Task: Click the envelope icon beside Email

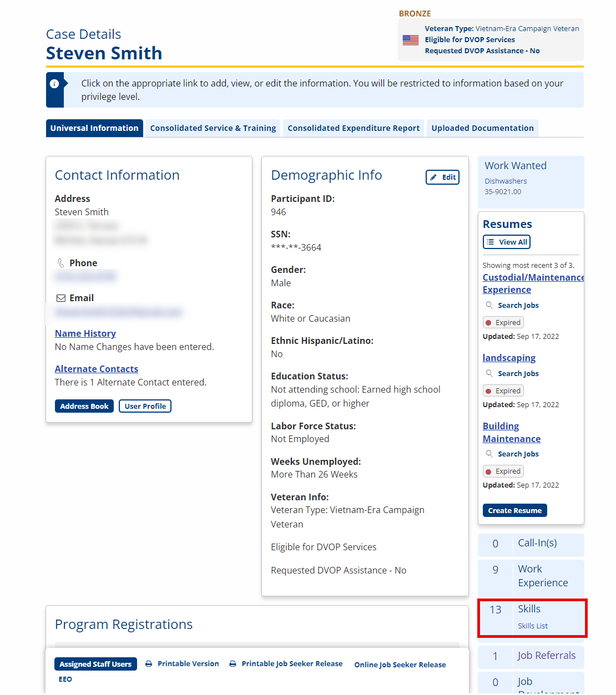Action: tap(61, 298)
